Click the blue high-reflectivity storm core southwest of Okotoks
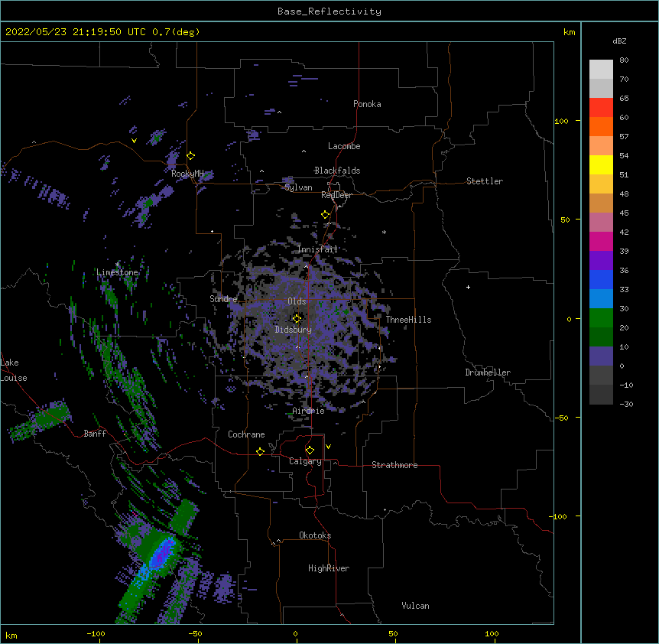 pyautogui.click(x=162, y=554)
